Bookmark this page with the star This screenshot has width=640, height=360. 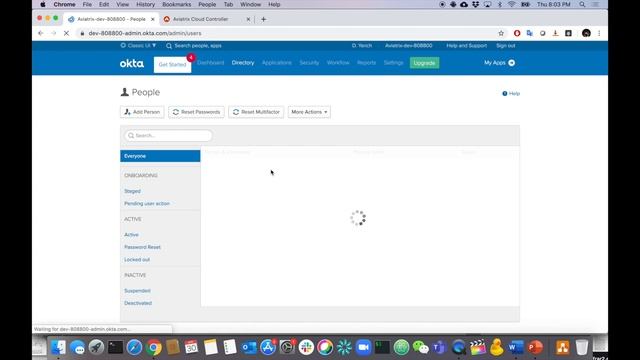501,33
